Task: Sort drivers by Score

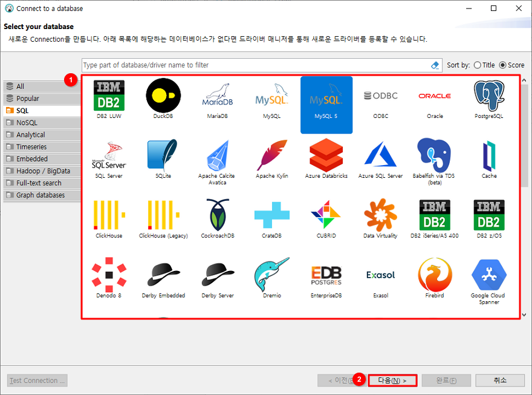Action: (x=511, y=65)
